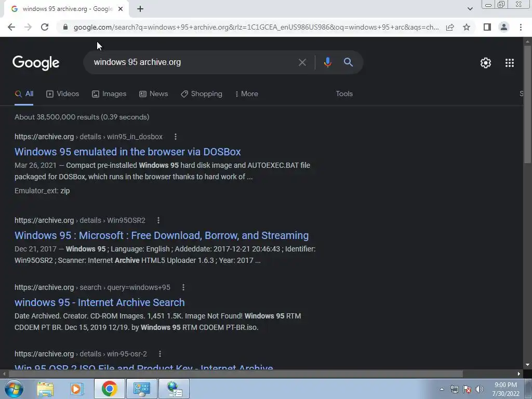Click the address bar URL
This screenshot has height=399, width=532.
point(256,27)
